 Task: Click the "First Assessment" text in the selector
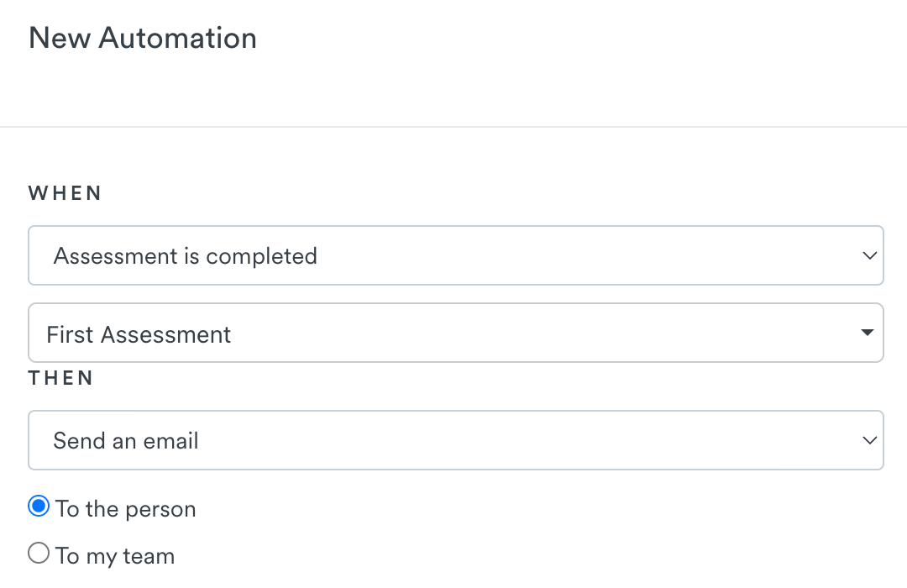pos(139,334)
